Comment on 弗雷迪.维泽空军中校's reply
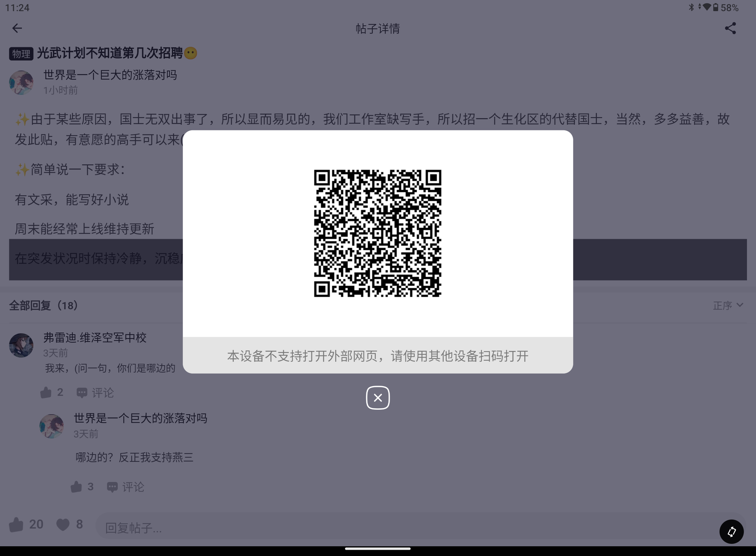This screenshot has width=756, height=556. click(x=95, y=393)
